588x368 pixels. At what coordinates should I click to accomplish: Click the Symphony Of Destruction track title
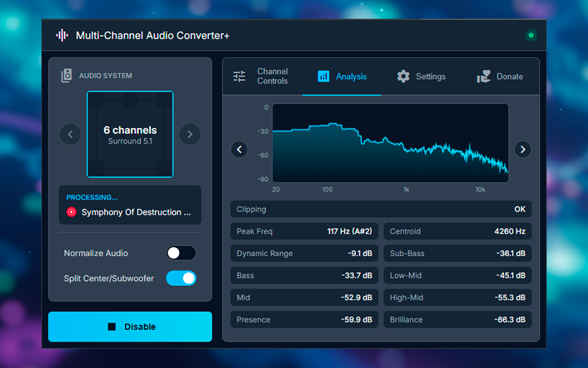[136, 212]
